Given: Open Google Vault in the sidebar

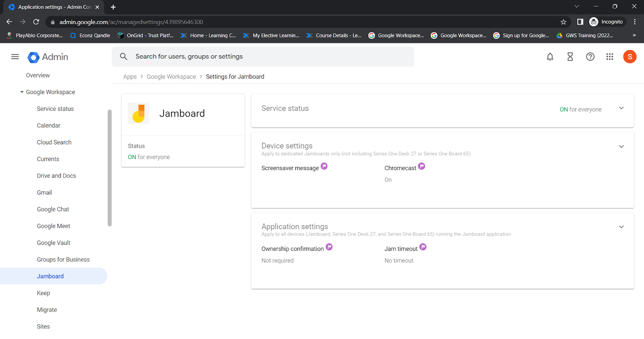Looking at the screenshot, I should (54, 243).
